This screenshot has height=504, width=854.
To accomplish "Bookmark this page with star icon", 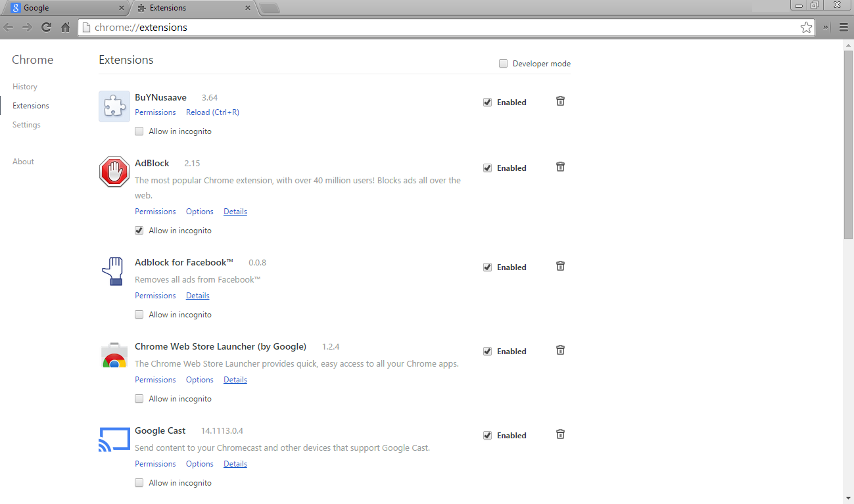I will tap(806, 28).
